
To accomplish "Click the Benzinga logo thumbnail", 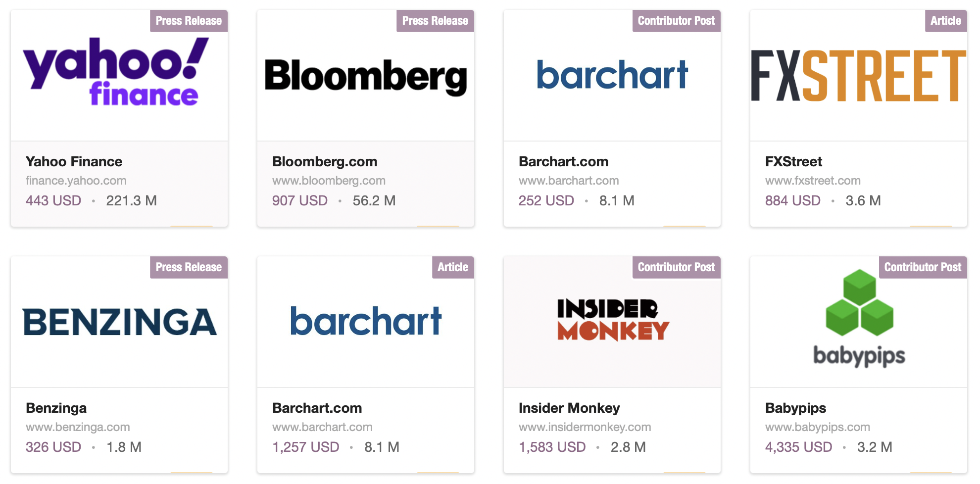I will point(119,322).
